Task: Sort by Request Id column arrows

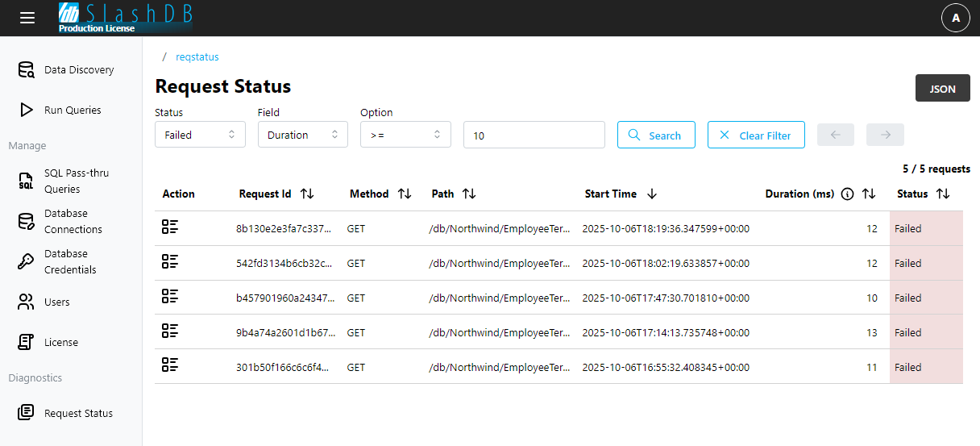Action: point(307,194)
